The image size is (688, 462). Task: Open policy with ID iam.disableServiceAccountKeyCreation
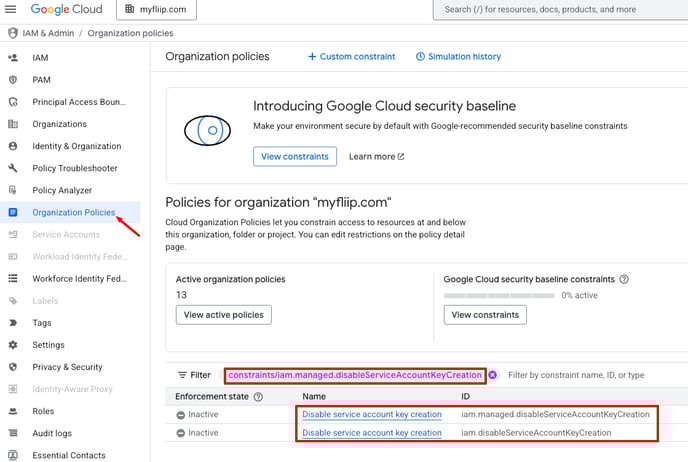tap(372, 433)
